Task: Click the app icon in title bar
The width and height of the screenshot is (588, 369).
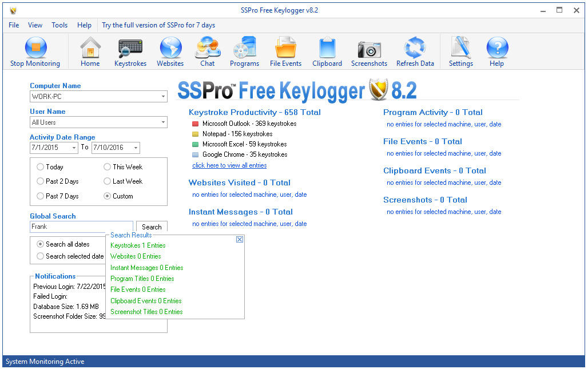Action: (13, 10)
